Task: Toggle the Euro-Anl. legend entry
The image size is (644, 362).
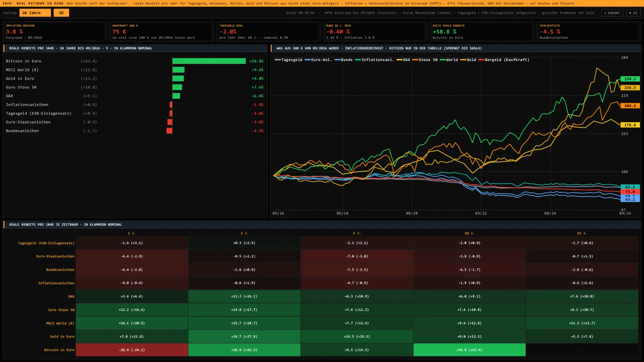Action: [x=318, y=60]
